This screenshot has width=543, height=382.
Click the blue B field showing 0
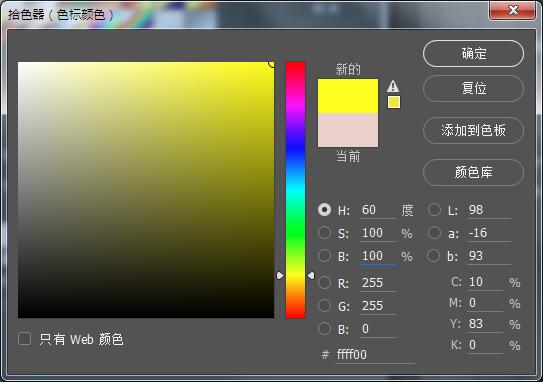pyautogui.click(x=378, y=329)
